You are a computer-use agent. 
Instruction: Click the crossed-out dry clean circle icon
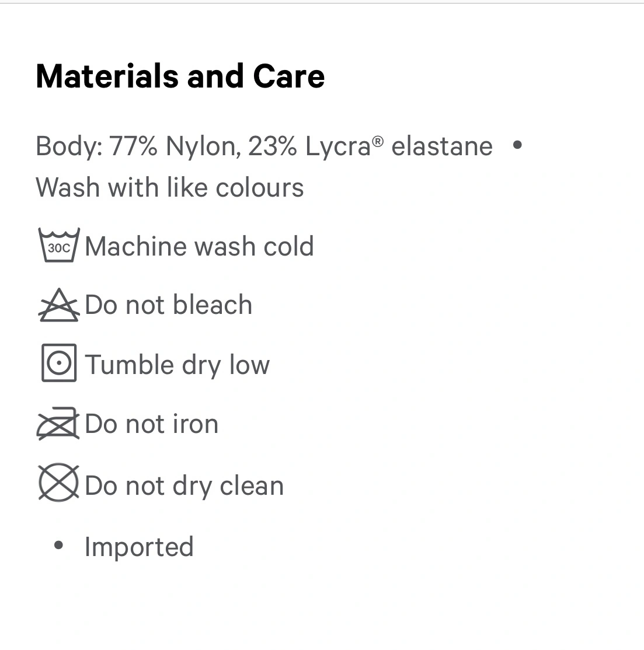point(58,483)
